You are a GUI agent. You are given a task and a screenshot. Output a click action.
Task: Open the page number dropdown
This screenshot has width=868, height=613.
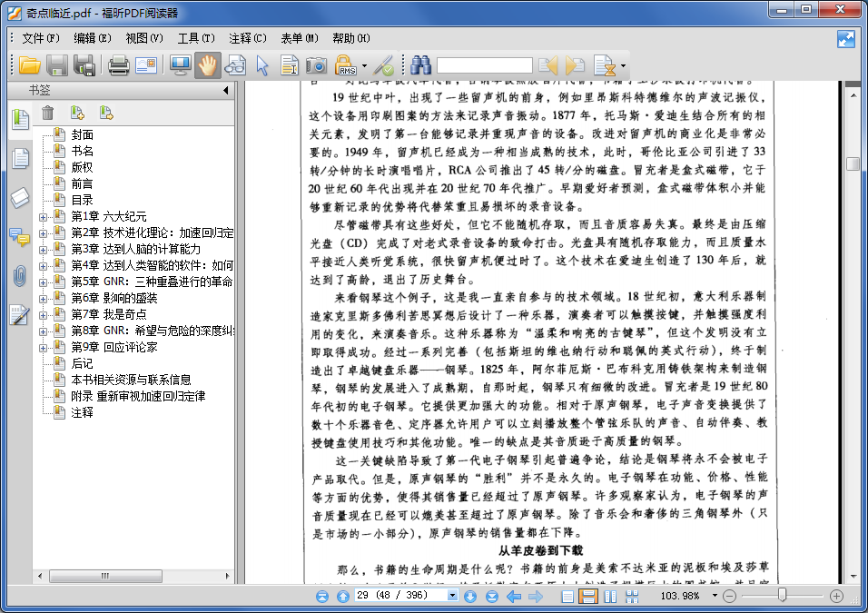tap(452, 595)
